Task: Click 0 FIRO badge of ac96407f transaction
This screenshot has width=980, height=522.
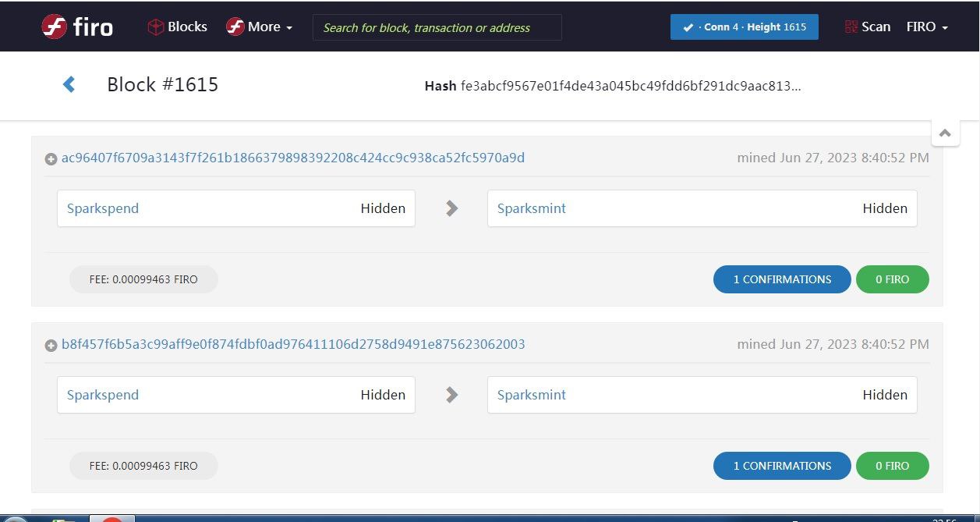Action: [x=893, y=279]
